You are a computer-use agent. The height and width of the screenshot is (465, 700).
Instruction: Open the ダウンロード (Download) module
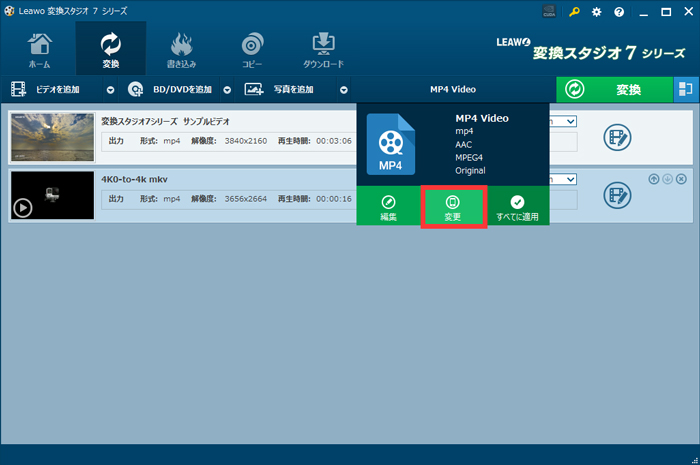point(323,50)
